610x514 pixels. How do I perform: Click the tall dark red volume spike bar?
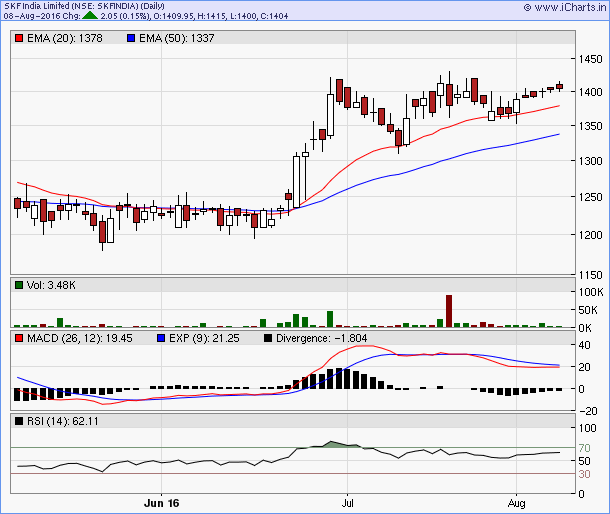(449, 311)
